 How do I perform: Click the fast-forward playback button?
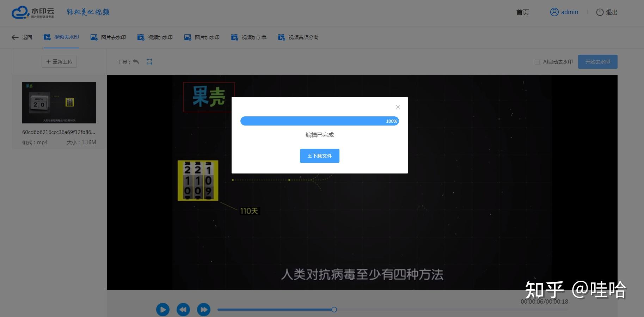[x=204, y=310]
